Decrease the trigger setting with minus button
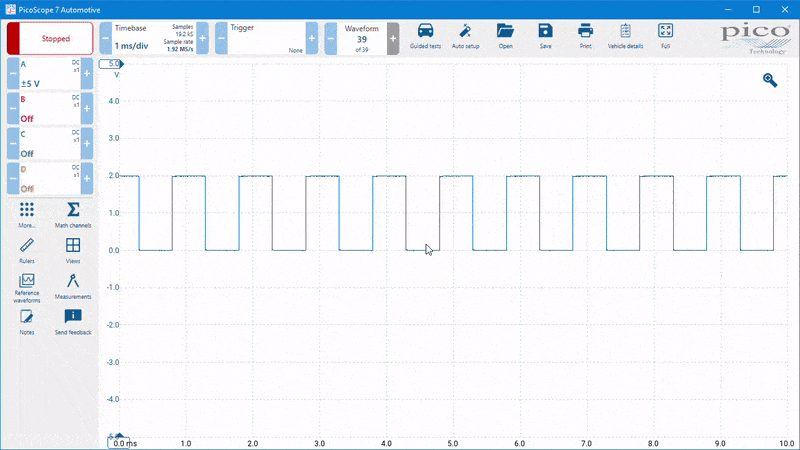800x450 pixels. point(221,38)
